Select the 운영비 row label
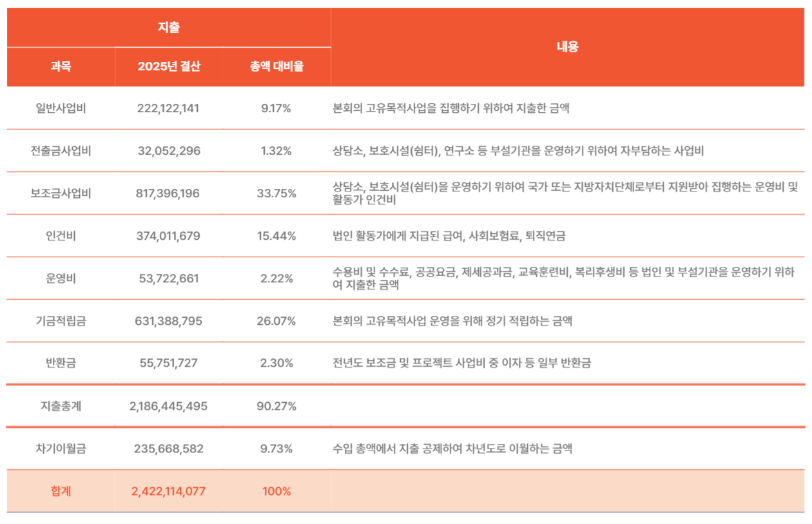 [61, 278]
